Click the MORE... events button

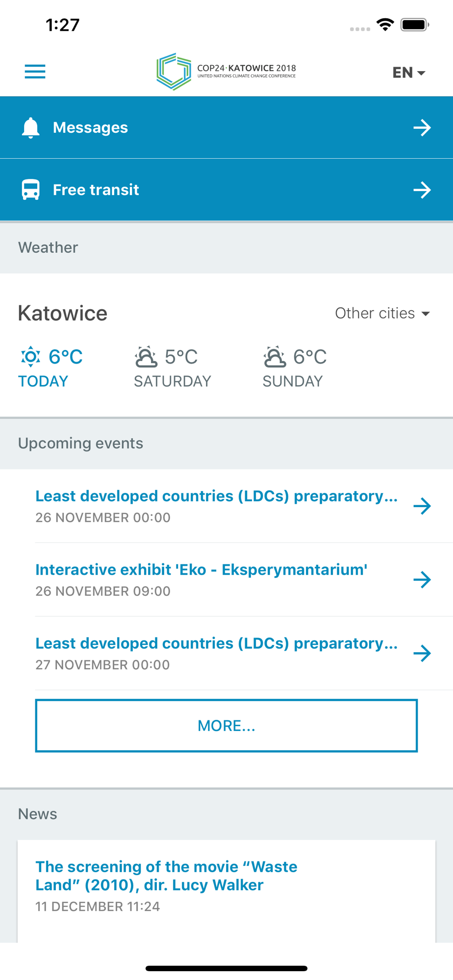pos(226,726)
